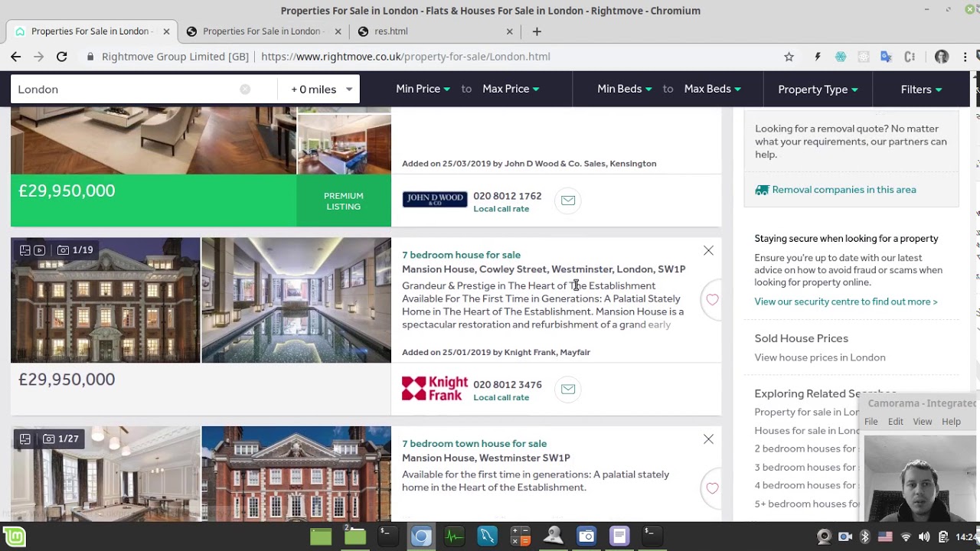Click the John D Wood logo
This screenshot has height=551, width=980.
tap(435, 200)
